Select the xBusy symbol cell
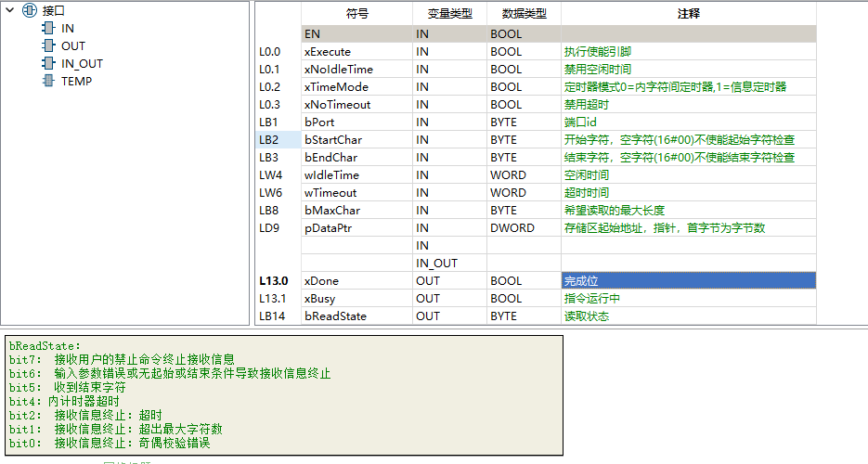Viewport: 868px width, 464px height. click(357, 299)
